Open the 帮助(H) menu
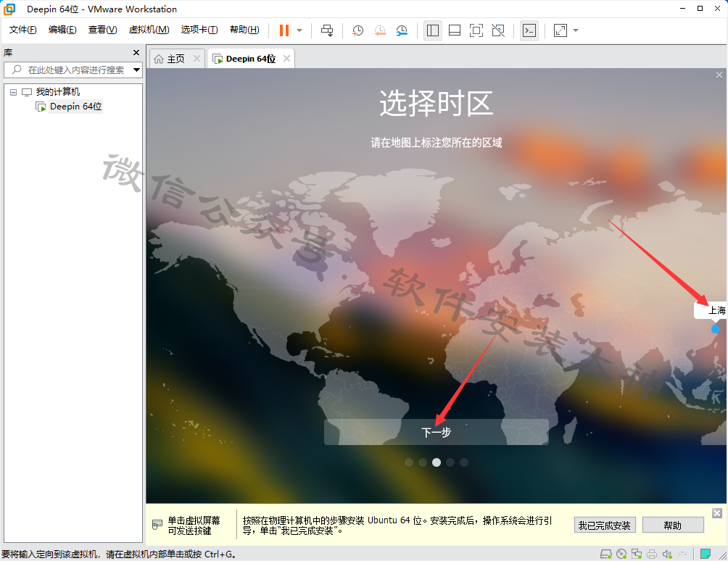Screen dimensions: 728x561 [x=244, y=30]
